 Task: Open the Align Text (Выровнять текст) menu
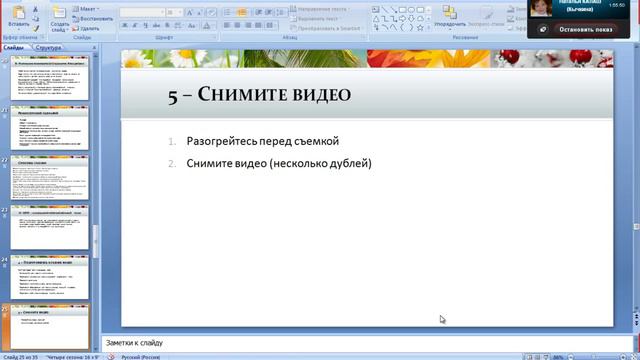click(x=316, y=19)
